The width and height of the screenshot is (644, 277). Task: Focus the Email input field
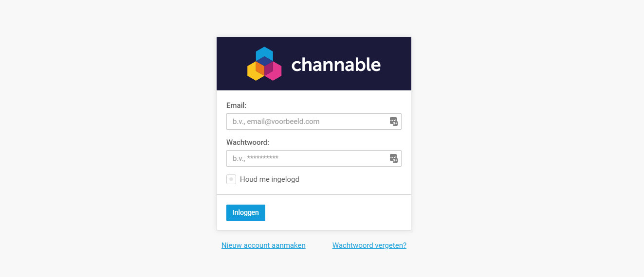(314, 121)
